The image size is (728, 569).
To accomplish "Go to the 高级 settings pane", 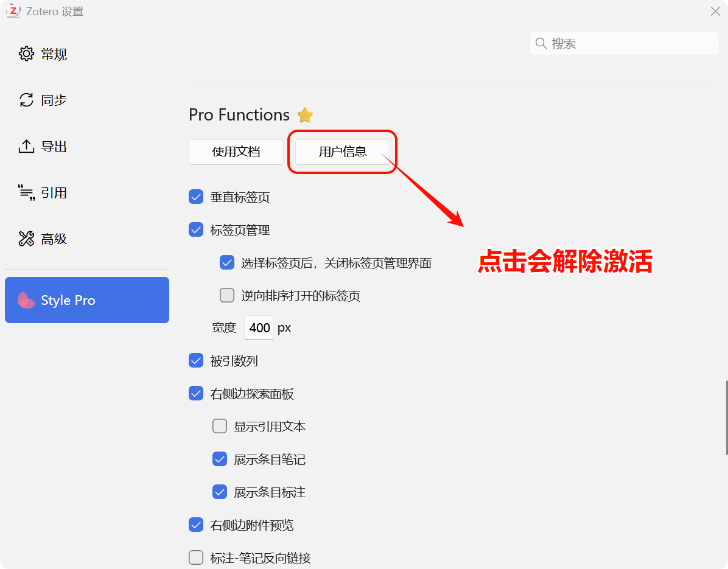I will coord(87,239).
